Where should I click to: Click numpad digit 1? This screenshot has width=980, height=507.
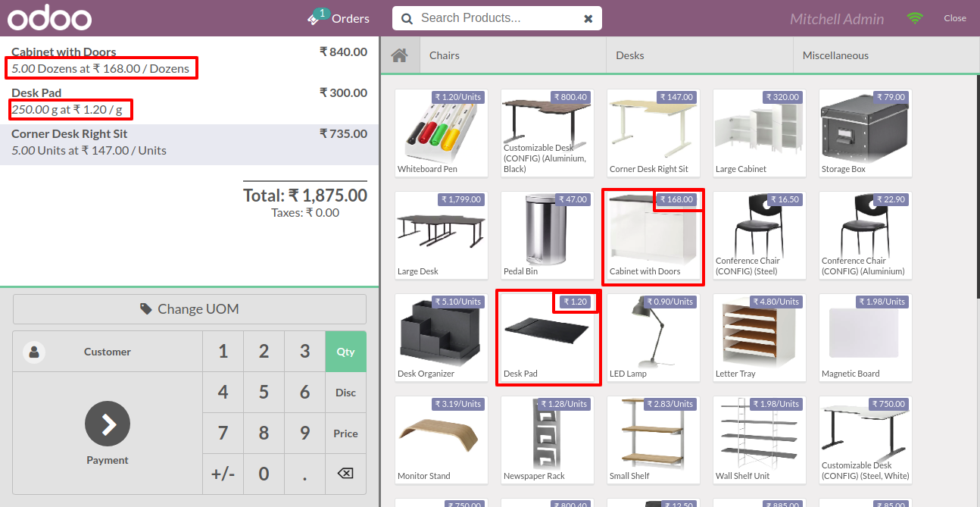click(x=223, y=352)
